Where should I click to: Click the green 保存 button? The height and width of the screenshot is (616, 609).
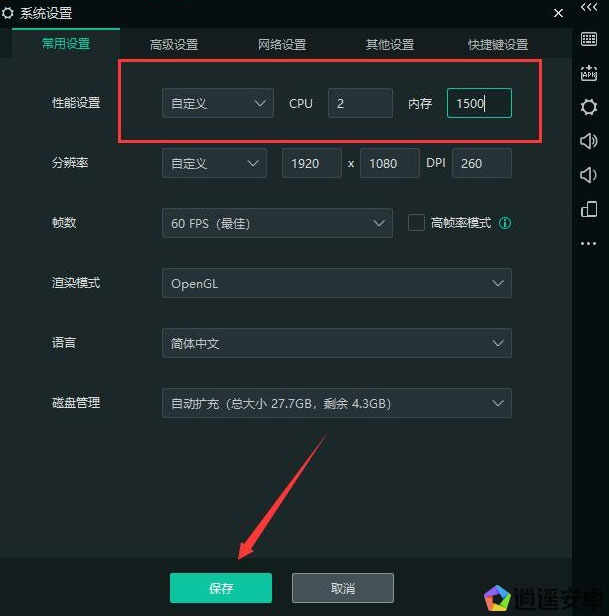(221, 588)
